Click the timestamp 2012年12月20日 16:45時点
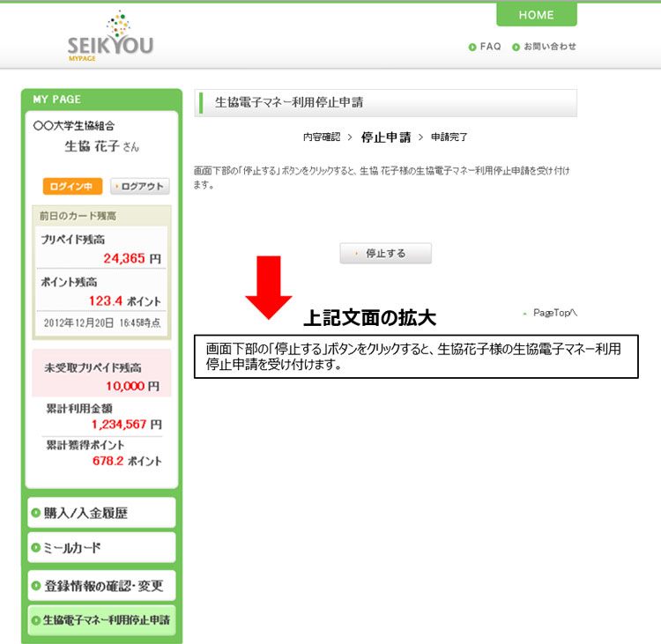The width and height of the screenshot is (661, 644). [x=102, y=322]
